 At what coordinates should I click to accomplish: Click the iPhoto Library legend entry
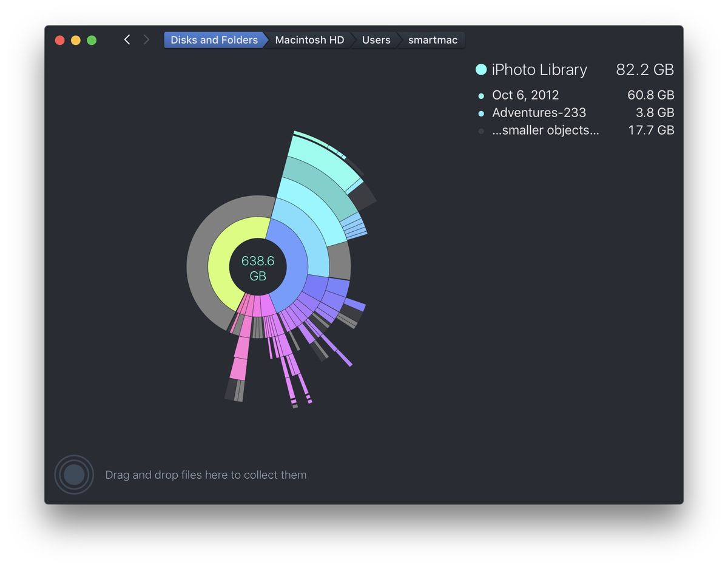coord(539,69)
